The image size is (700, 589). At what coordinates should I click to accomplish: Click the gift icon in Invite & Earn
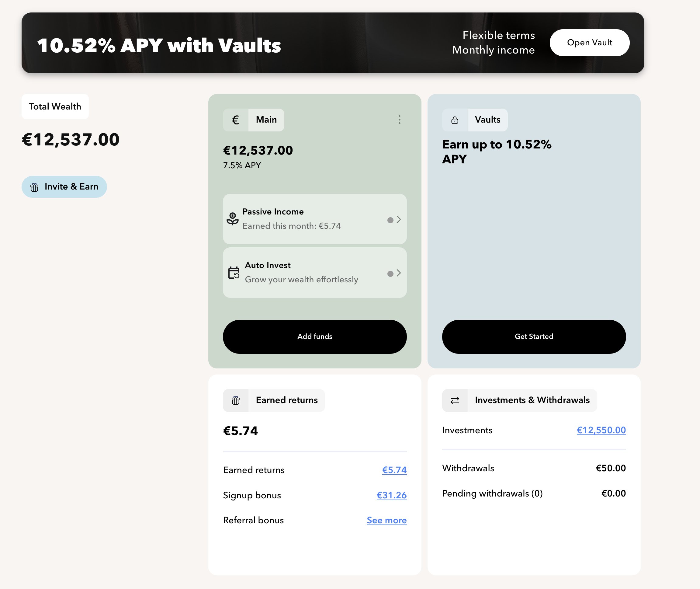click(x=35, y=187)
